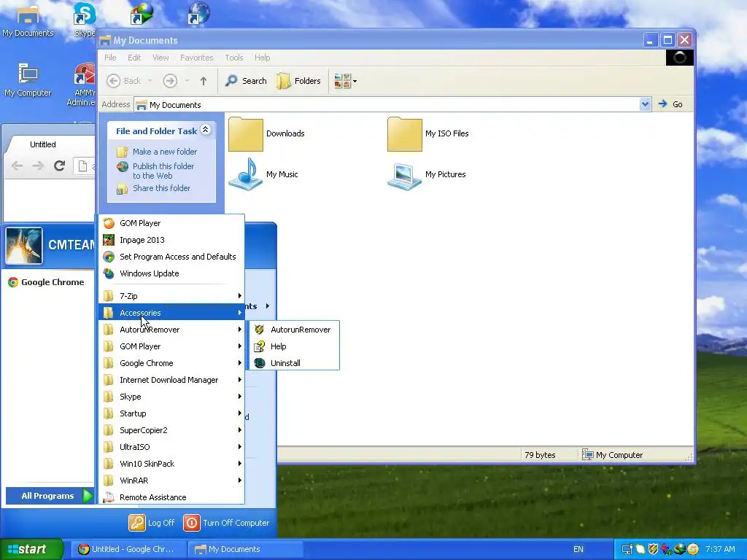Expand the WinRAR program folder

point(171,481)
